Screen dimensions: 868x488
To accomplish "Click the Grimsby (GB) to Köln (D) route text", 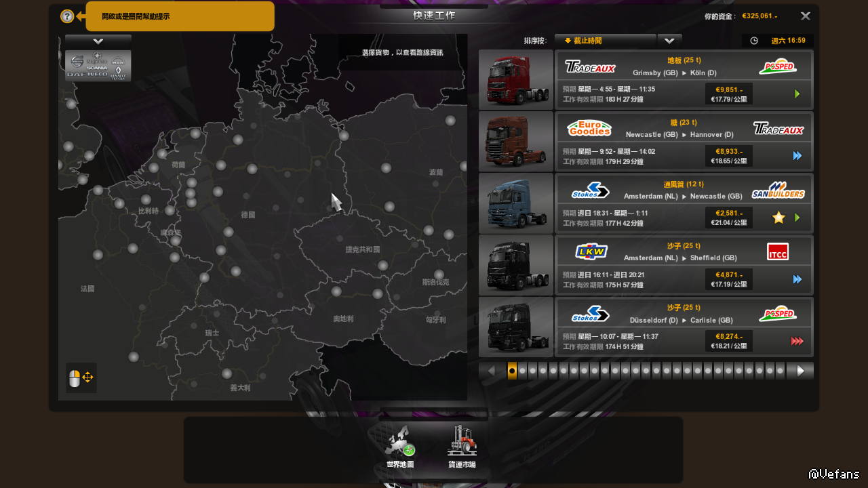I will (x=674, y=73).
